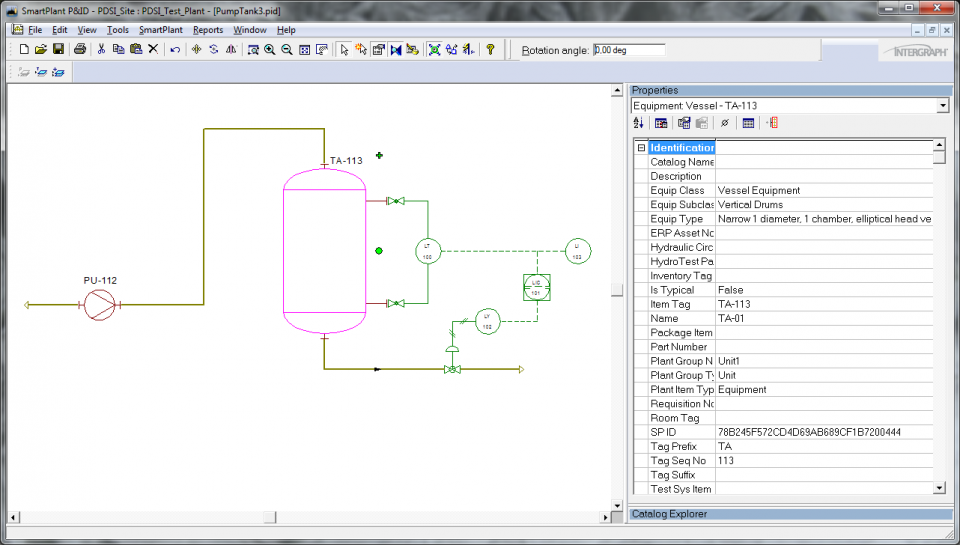Sort properties alphabetically with the A-Z icon

pyautogui.click(x=639, y=123)
